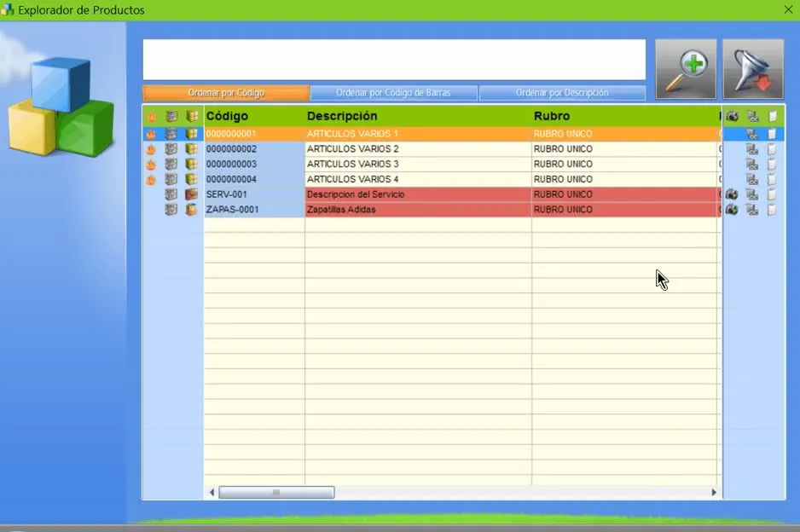Click into the product search text box

[394, 60]
